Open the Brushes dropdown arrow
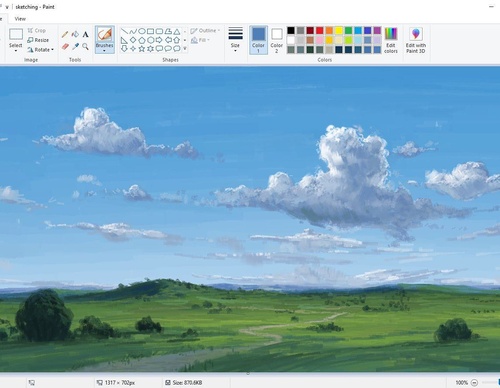The width and height of the screenshot is (500, 388). point(105,51)
